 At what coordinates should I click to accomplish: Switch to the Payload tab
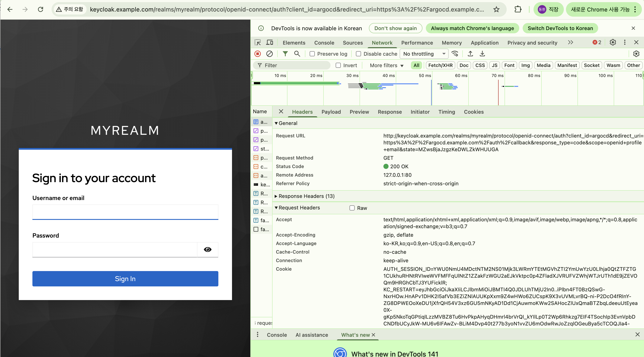tap(331, 112)
